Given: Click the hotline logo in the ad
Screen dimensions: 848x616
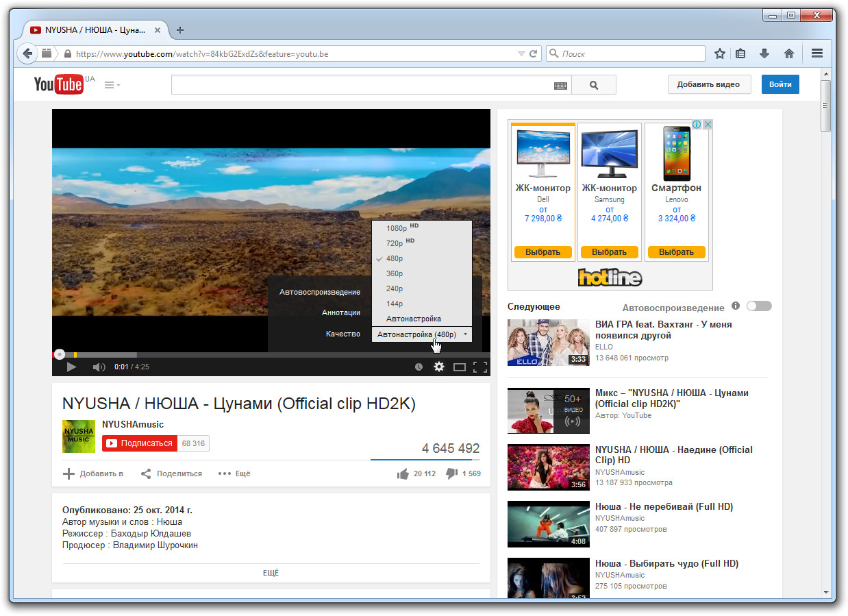Looking at the screenshot, I should click(x=610, y=277).
